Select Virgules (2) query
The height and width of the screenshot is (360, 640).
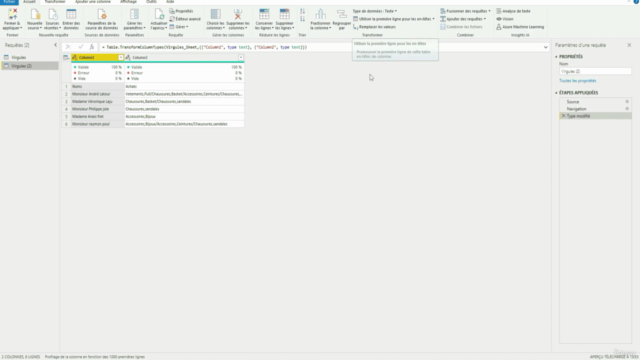29,66
